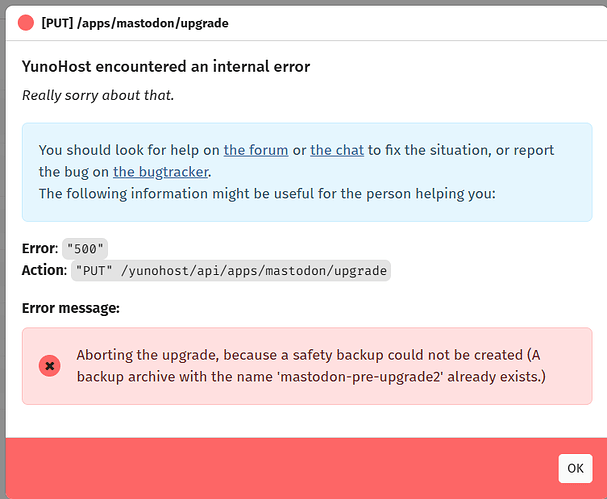Click the 'Error message:' label
The width and height of the screenshot is (607, 499).
point(71,308)
